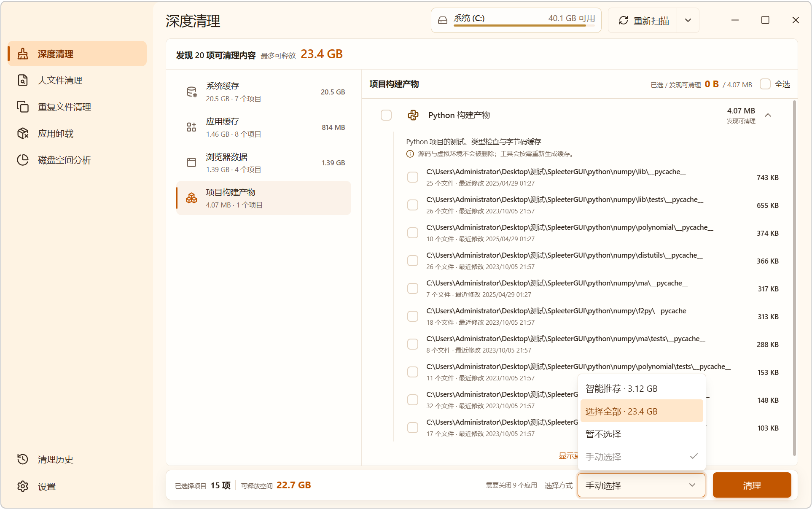The height and width of the screenshot is (509, 812).
Task: Check the 148 KB row checkbox
Action: point(413,400)
